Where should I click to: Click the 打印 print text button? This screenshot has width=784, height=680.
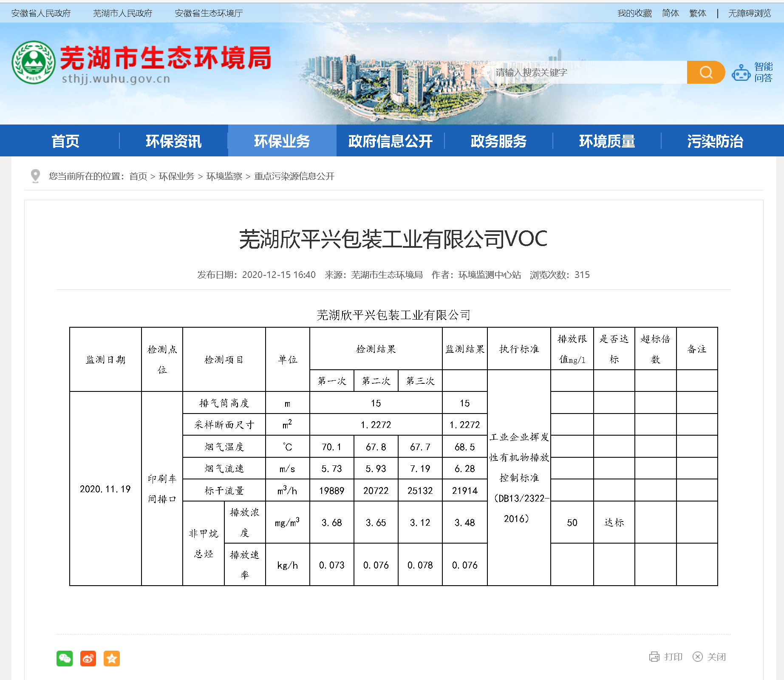674,657
